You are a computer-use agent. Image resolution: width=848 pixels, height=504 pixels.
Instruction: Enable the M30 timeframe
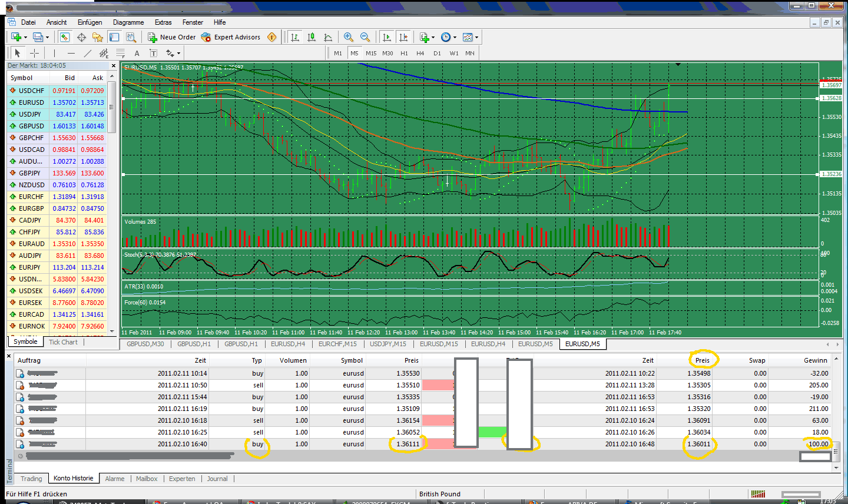pyautogui.click(x=388, y=53)
